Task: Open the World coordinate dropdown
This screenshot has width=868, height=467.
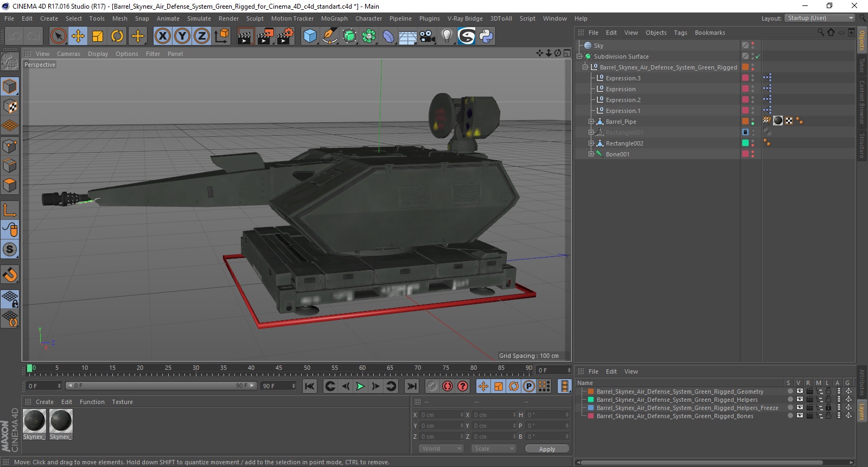Action: coord(441,449)
